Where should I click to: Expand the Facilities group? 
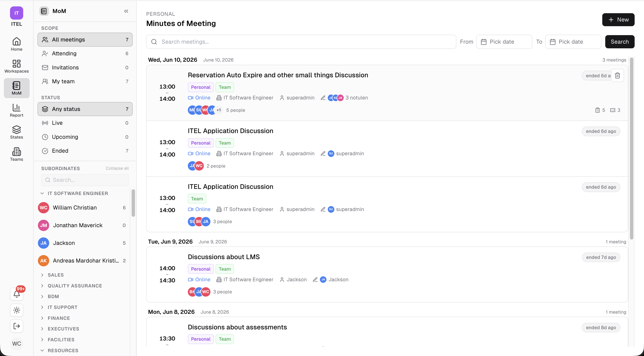tap(42, 340)
